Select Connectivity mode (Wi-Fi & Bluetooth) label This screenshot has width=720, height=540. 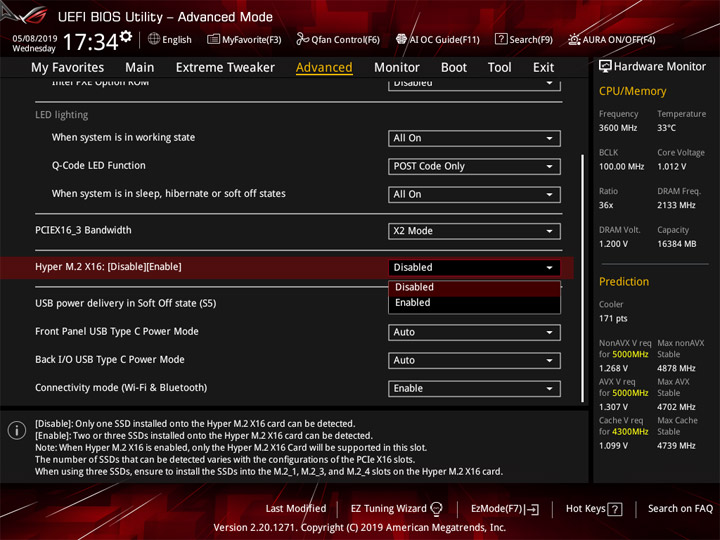tap(121, 388)
